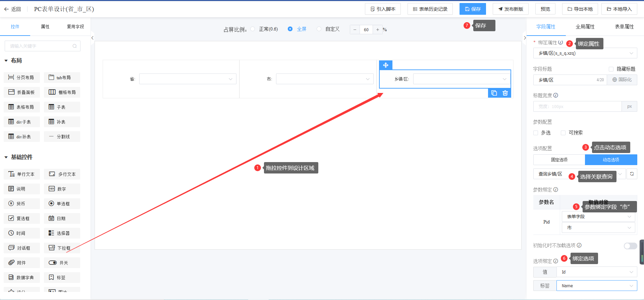Viewport: 644px width, 300px height.
Task: Select the div子表 control
Action: [x=22, y=122]
